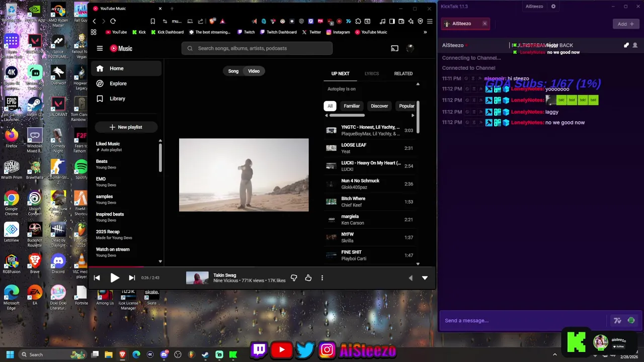The height and width of the screenshot is (362, 644).
Task: Play LOOSE LEAF by Yeat from queue
Action: click(x=370, y=148)
